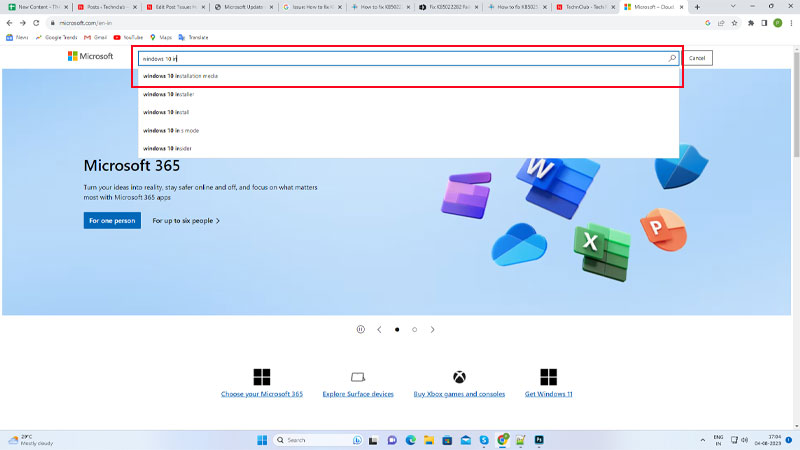Open the News bookmark

(17, 37)
